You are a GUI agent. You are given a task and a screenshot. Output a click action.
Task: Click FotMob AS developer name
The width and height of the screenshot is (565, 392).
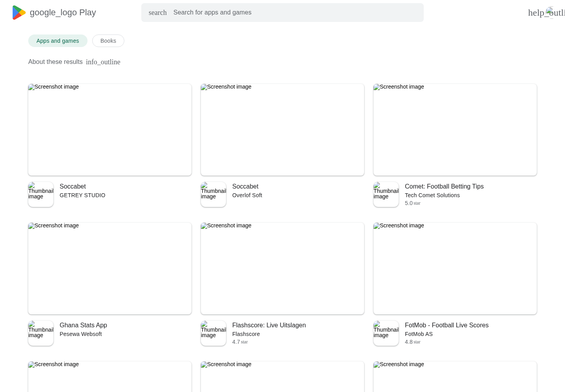(x=419, y=334)
